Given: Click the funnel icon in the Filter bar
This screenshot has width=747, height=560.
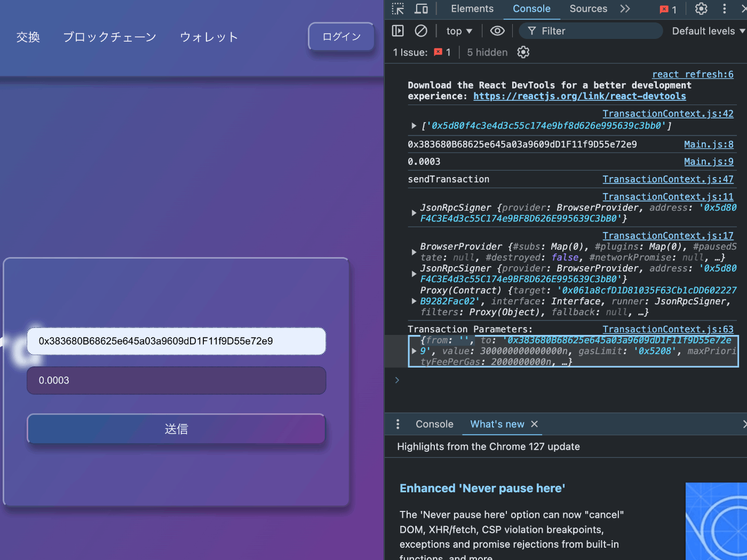Looking at the screenshot, I should coord(532,31).
